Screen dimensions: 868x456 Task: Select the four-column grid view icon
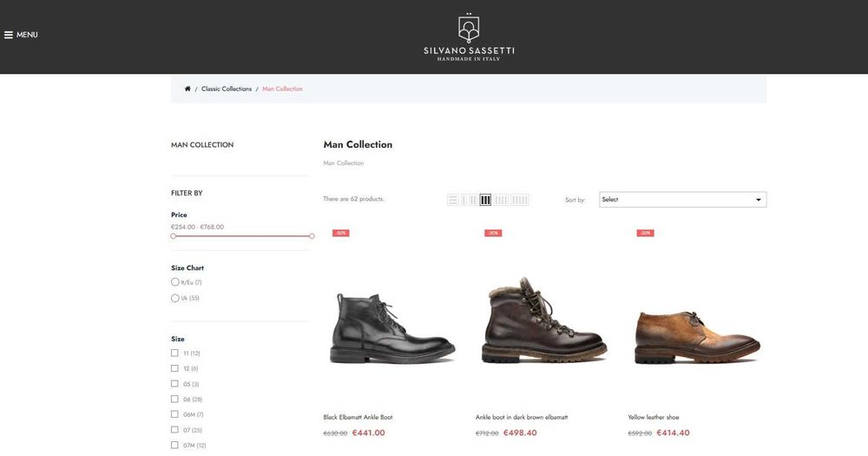tap(502, 200)
